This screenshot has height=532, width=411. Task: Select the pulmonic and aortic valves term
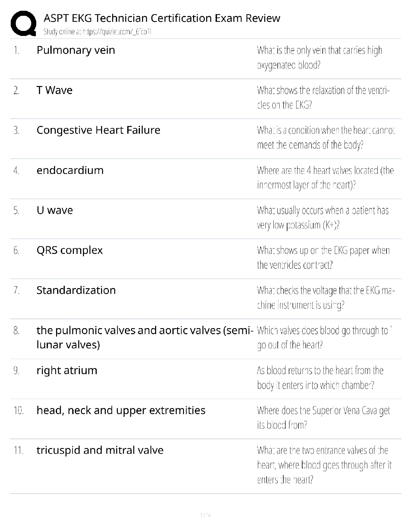click(x=145, y=337)
